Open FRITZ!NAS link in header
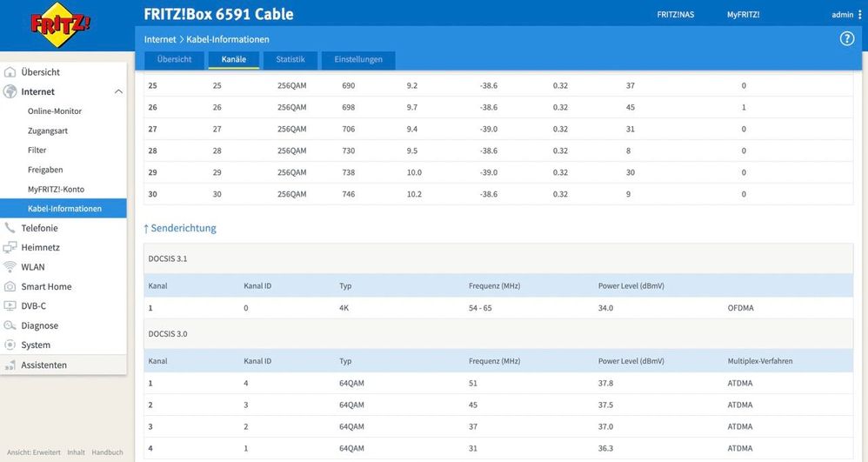The image size is (868, 462). 676,15
